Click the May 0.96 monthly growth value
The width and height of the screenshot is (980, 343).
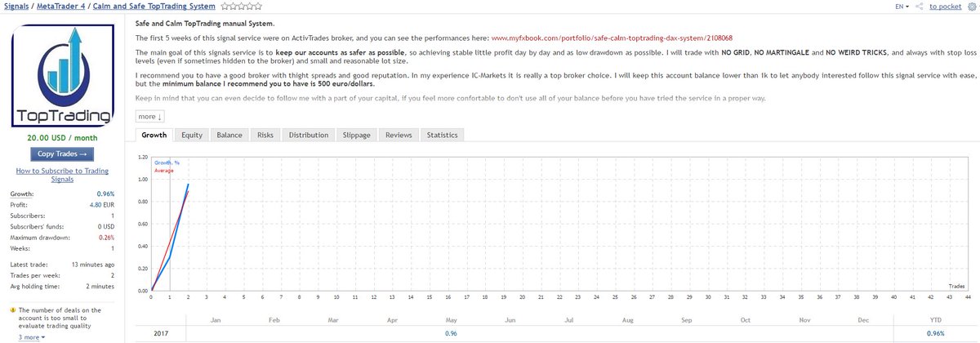tap(451, 334)
